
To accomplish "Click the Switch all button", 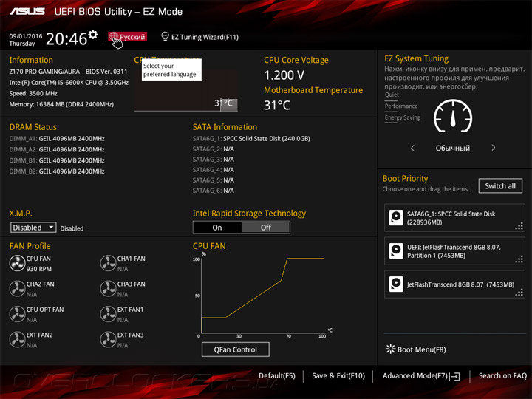I will 500,186.
